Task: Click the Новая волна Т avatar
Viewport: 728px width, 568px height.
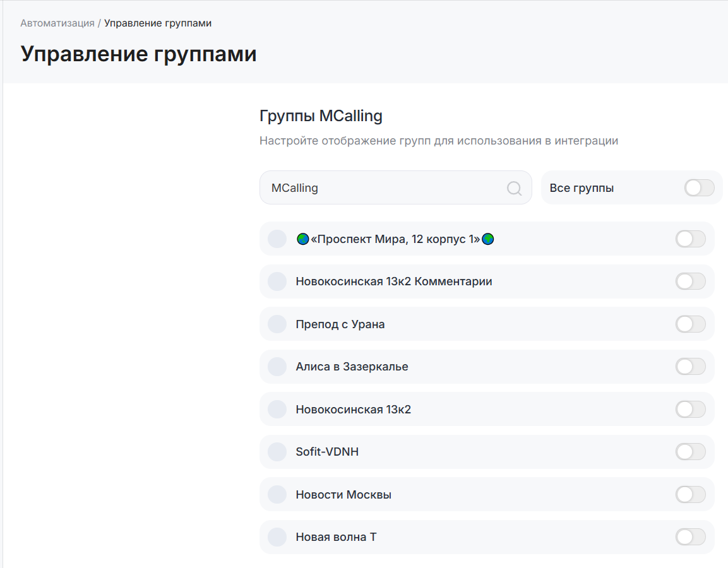Action: (277, 537)
